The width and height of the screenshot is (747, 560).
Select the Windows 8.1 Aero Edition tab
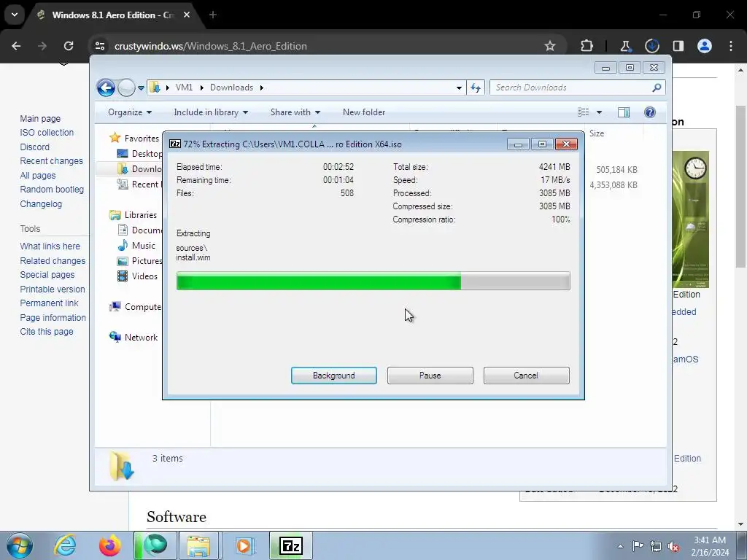[113, 15]
